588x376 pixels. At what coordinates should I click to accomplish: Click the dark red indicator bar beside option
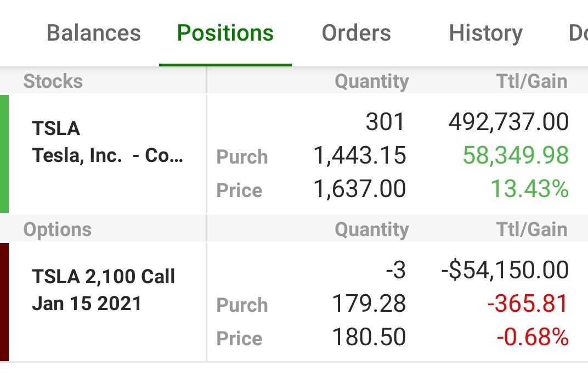coord(4,302)
